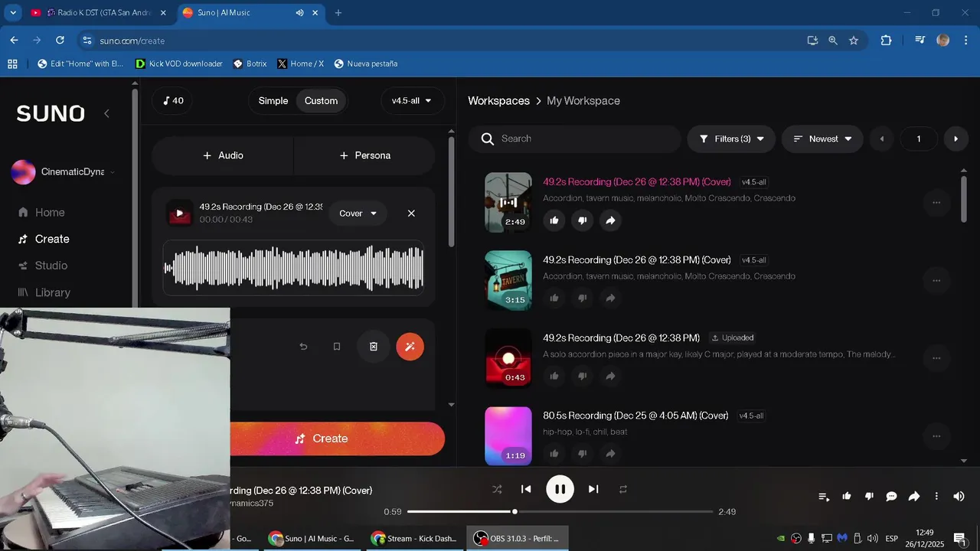This screenshot has height=551, width=980.
Task: Collapse the Suno sidebar with the chevron
Action: 106,113
